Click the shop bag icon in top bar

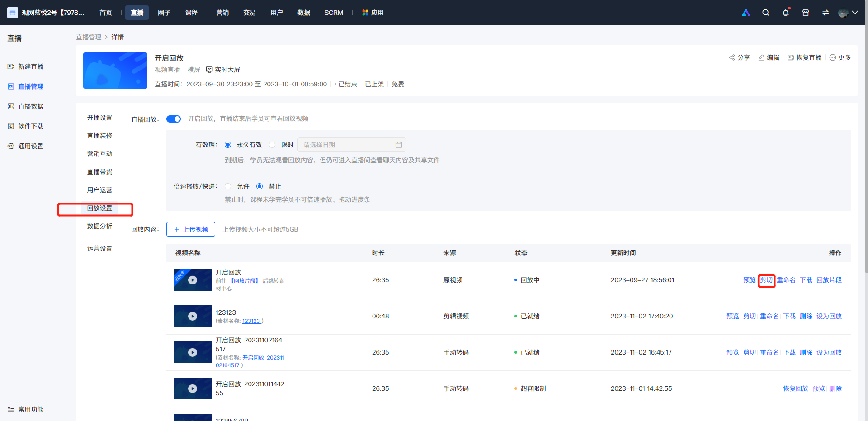[x=806, y=13]
